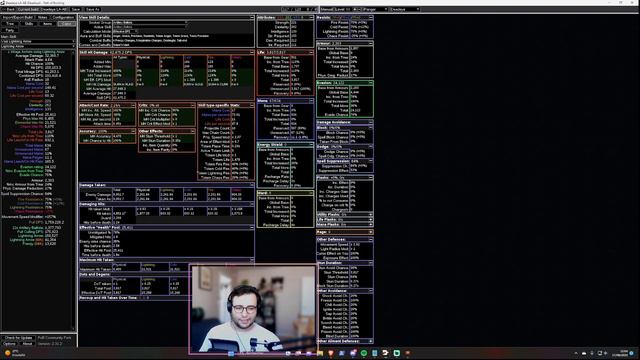This screenshot has height=360, width=640.
Task: Open the Ranger class dropdown
Action: coord(375,9)
